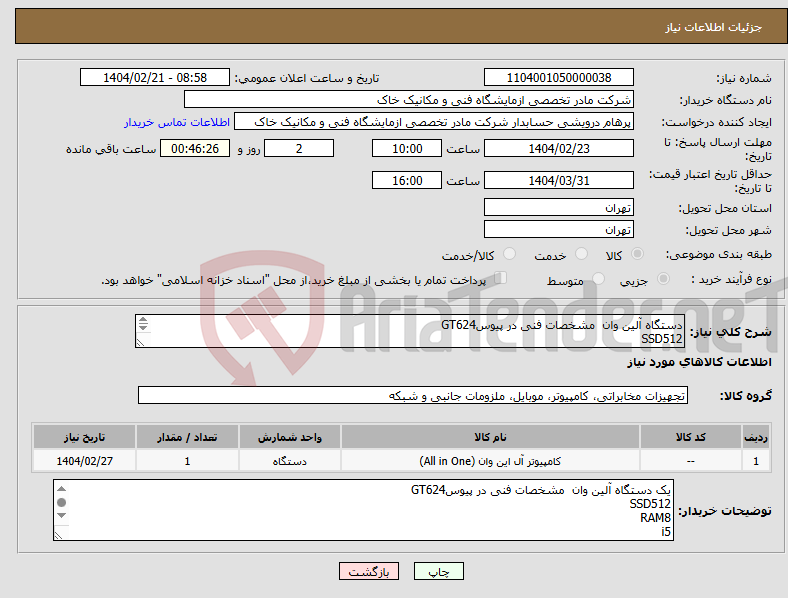This screenshot has width=788, height=598.
Task: Click the نوع فرآیند خرید label
Action: (731, 279)
